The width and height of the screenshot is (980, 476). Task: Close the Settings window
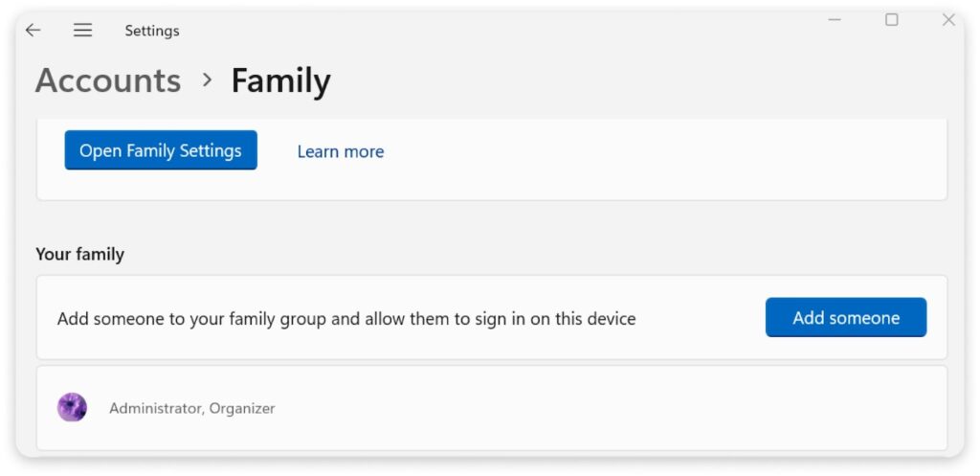click(948, 20)
